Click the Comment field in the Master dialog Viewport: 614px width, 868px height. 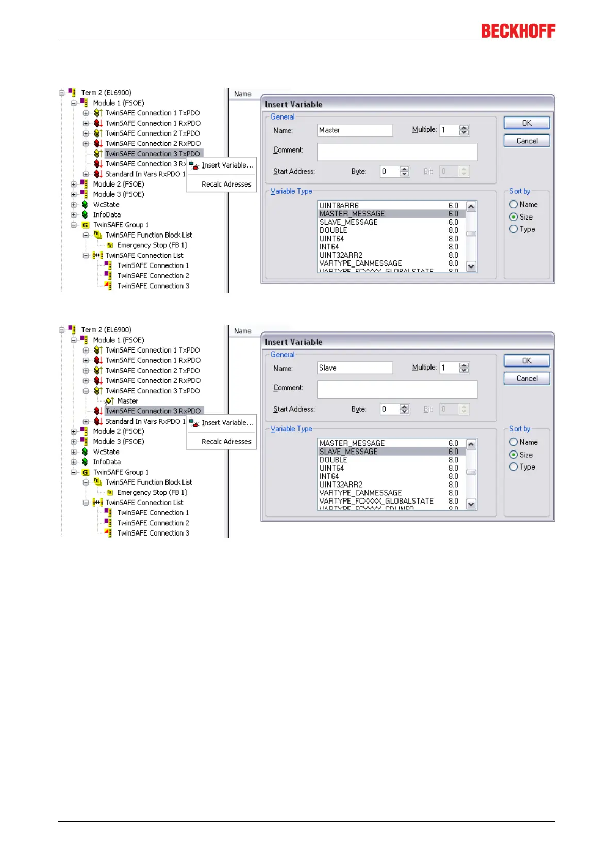tap(397, 152)
